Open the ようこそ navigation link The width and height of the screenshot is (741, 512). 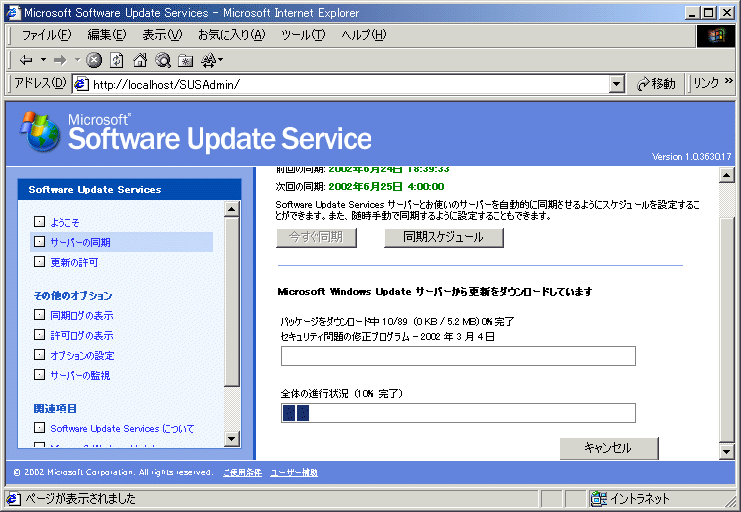pyautogui.click(x=65, y=222)
